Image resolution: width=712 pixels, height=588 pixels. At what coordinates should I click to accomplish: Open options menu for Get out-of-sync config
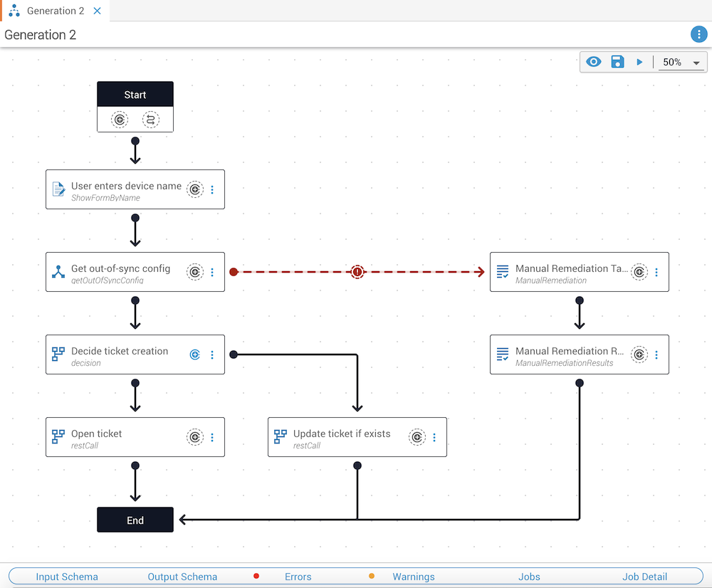(212, 273)
